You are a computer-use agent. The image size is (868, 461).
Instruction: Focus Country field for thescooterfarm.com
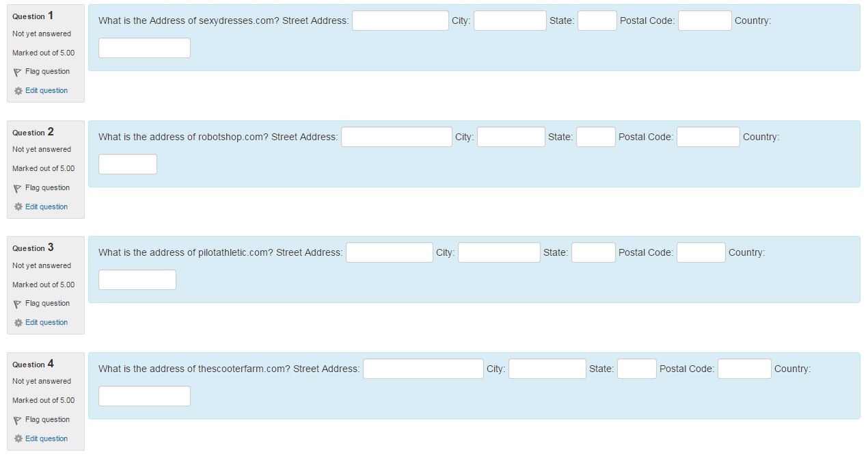tap(144, 396)
